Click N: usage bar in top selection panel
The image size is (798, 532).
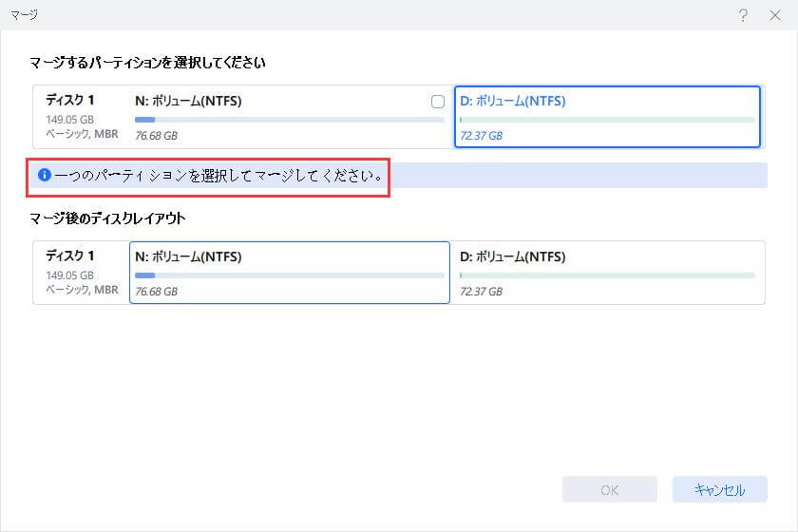pos(290,120)
